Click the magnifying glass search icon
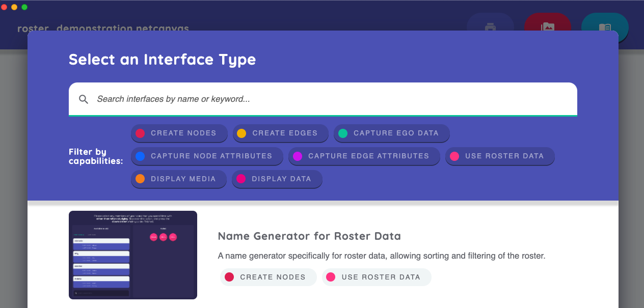 pyautogui.click(x=84, y=99)
